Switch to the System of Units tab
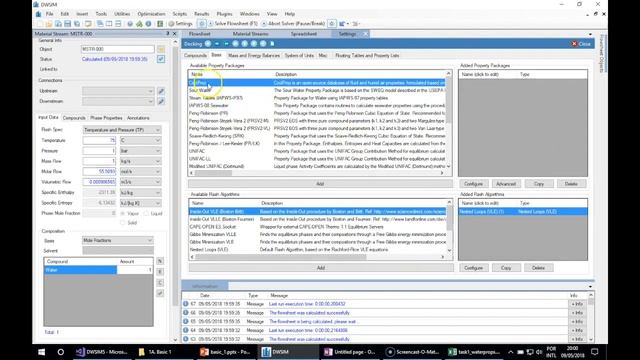The height and width of the screenshot is (360, 640). pos(299,56)
